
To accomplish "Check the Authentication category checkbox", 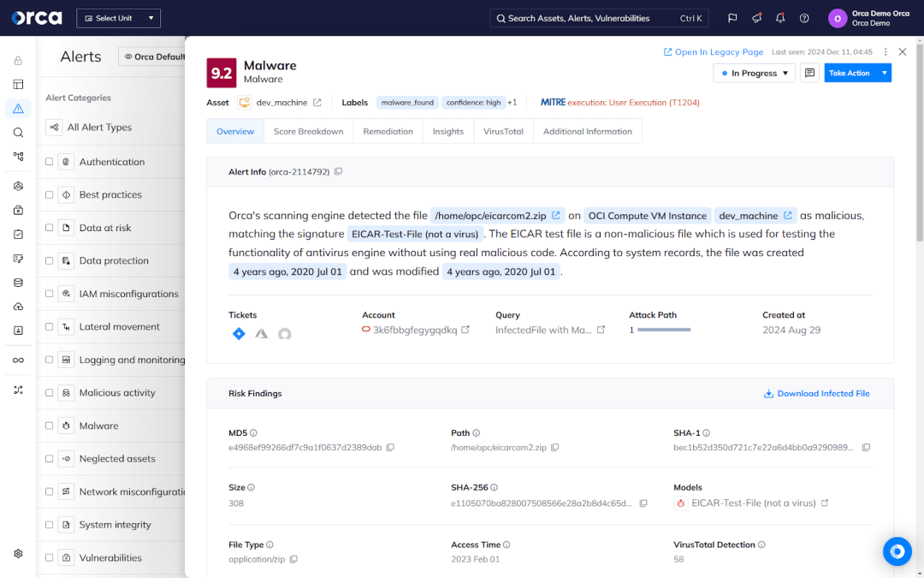I will [x=50, y=162].
